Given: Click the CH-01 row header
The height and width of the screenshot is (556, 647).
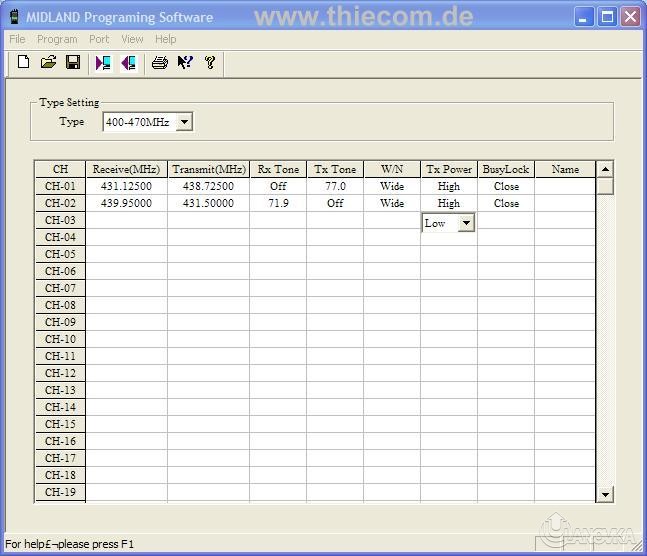Looking at the screenshot, I should (x=60, y=186).
